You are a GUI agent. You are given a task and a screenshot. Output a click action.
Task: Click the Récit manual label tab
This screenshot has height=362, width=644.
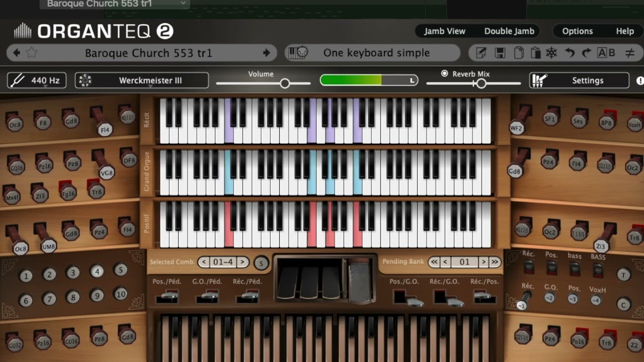click(x=147, y=121)
